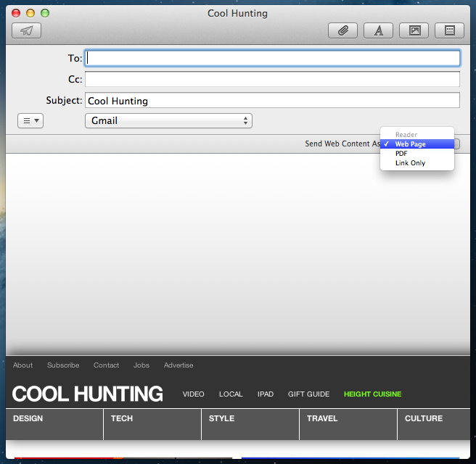476x464 pixels.
Task: Open the Advertise link
Action: (x=178, y=365)
